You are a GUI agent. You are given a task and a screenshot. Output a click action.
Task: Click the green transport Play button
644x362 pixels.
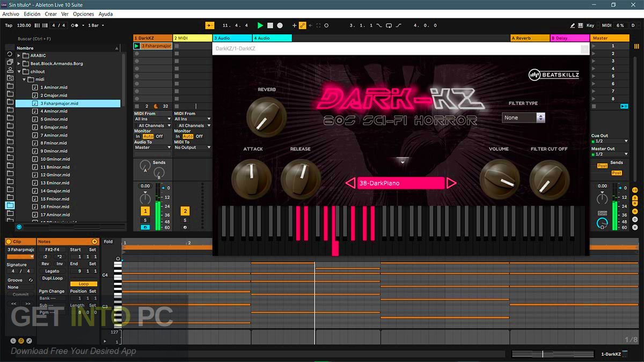click(x=260, y=25)
